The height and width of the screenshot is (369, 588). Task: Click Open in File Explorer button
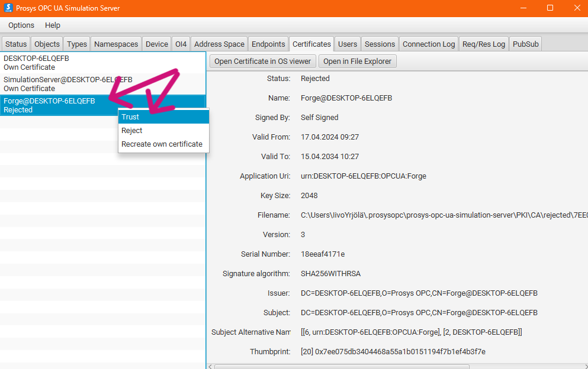(358, 61)
